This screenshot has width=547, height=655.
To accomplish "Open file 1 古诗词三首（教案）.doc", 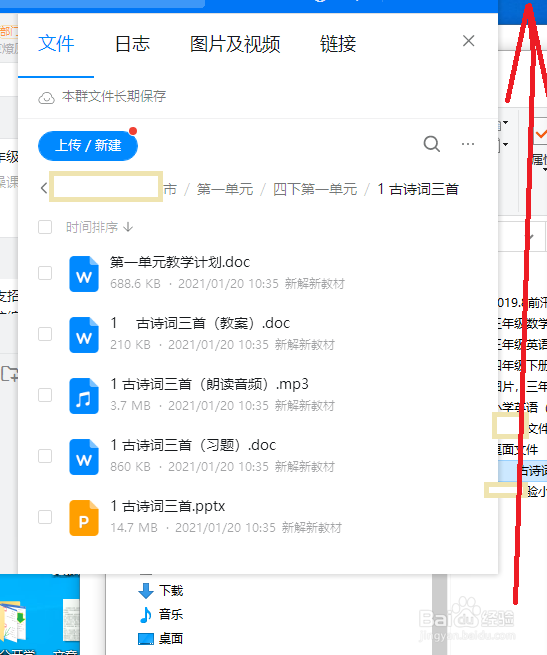I will click(200, 323).
